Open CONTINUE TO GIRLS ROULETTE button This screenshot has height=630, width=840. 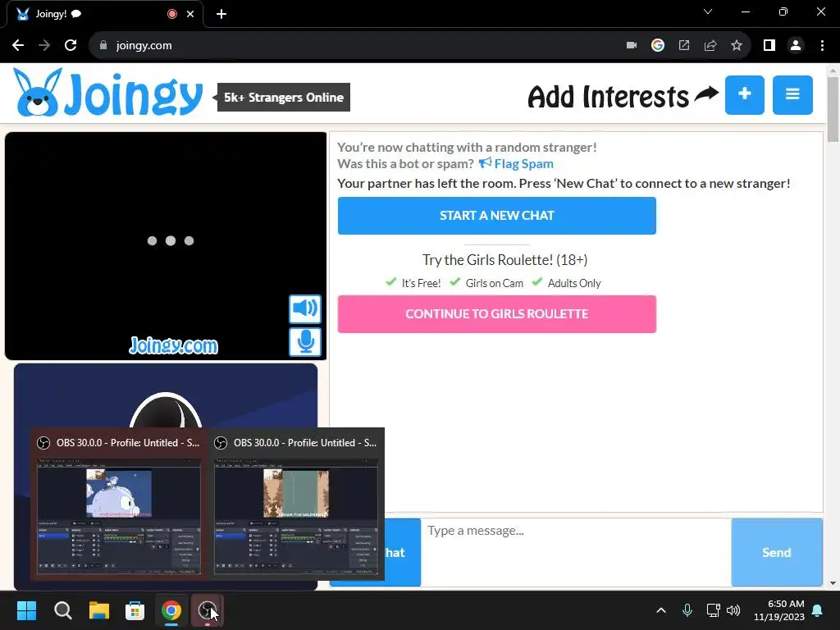pos(496,314)
